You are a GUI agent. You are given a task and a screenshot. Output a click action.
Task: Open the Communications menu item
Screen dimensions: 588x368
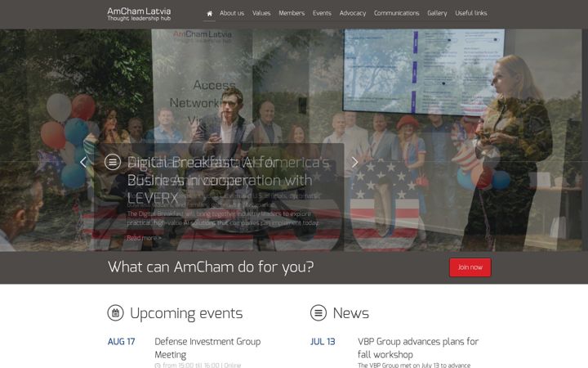pyautogui.click(x=396, y=13)
